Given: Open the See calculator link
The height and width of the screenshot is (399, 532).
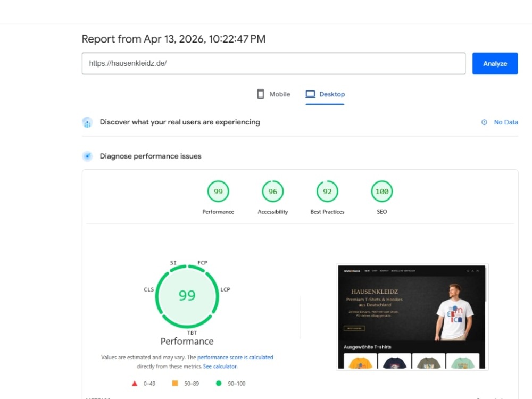Looking at the screenshot, I should click(220, 367).
